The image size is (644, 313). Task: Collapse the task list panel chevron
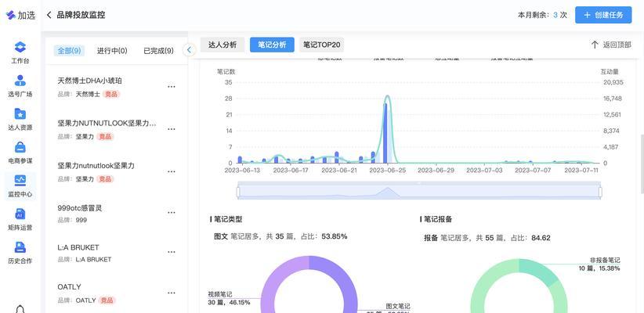189,50
